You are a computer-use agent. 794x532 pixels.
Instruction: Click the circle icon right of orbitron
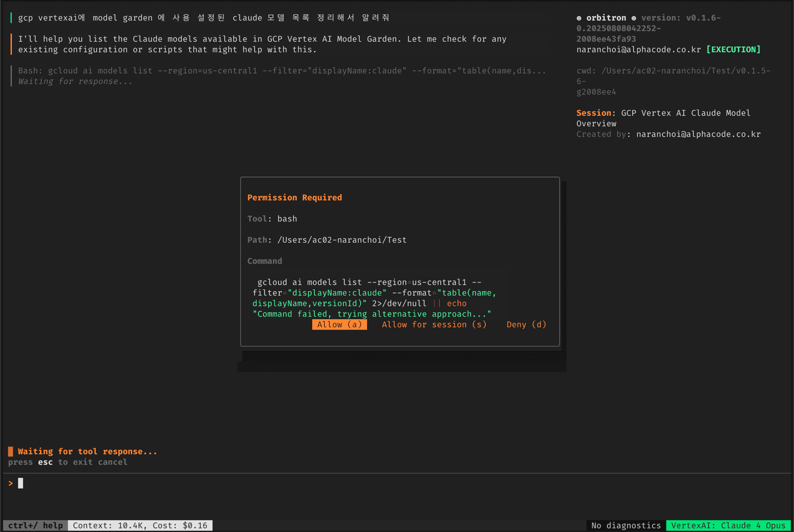coord(634,18)
